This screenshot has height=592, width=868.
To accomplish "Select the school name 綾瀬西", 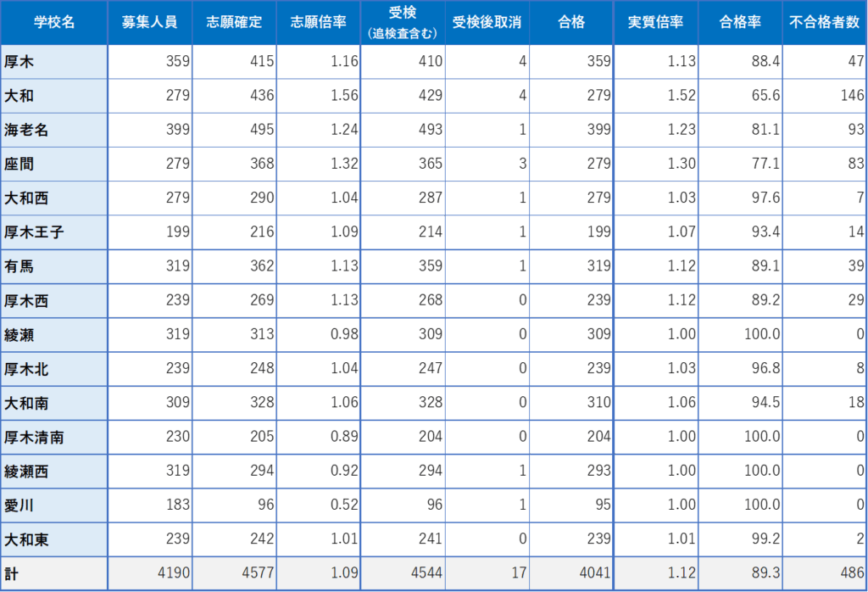I will [x=26, y=472].
